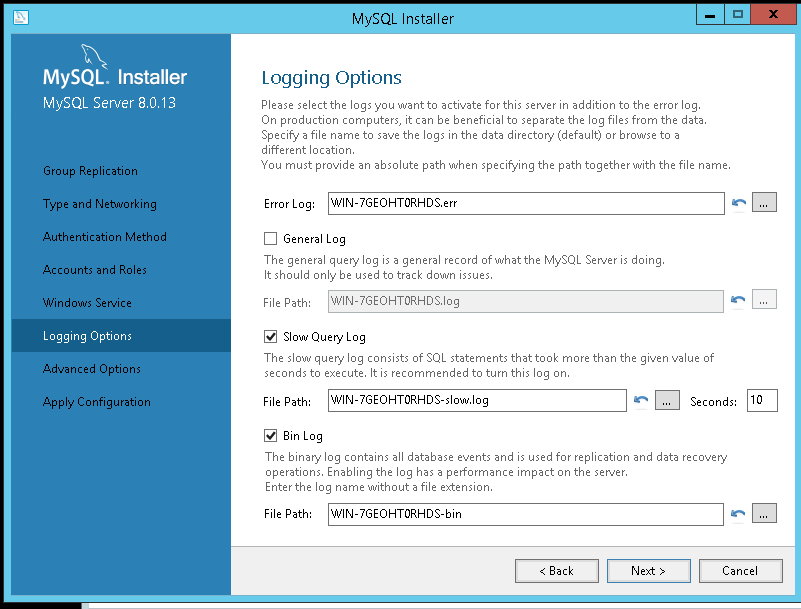The image size is (801, 609).
Task: Click the Seconds value field
Action: 761,401
